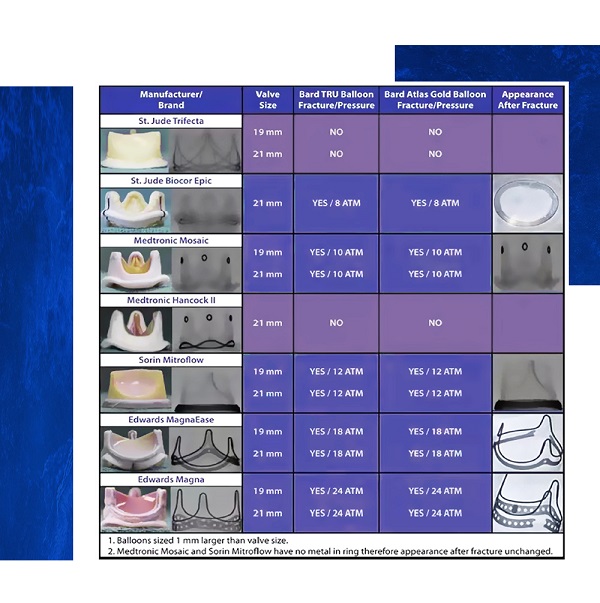Select the 'Bard Atlas Gold Balloon Fracture/Pressure' header
The image size is (600, 603).
pos(435,100)
